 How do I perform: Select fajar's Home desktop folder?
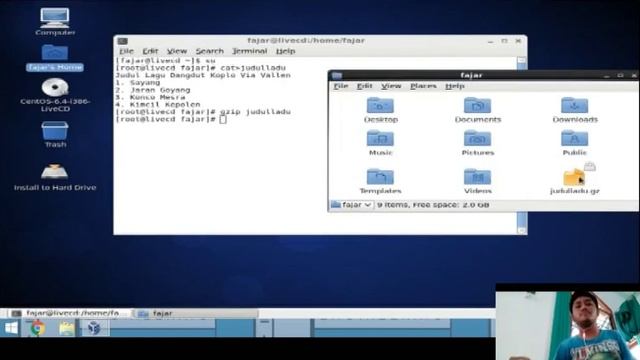coord(55,53)
